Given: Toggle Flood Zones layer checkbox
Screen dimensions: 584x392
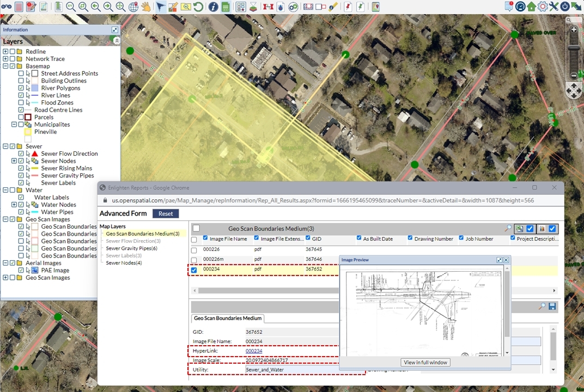Looking at the screenshot, I should point(21,102).
